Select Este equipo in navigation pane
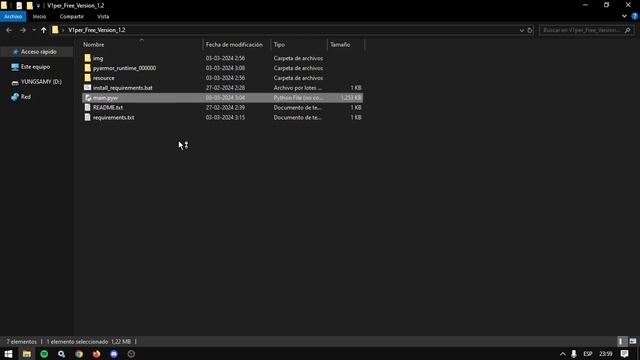This screenshot has height=360, width=640. pyautogui.click(x=35, y=67)
